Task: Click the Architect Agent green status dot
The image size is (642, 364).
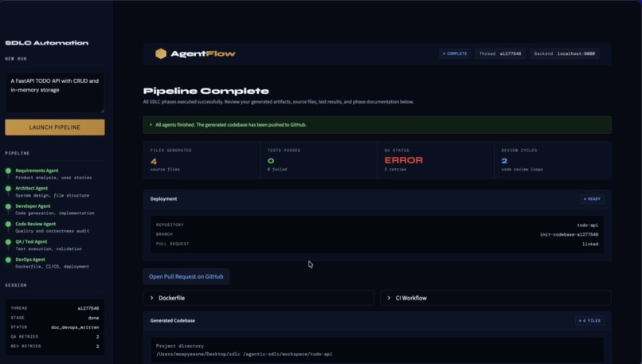Action: [8, 189]
